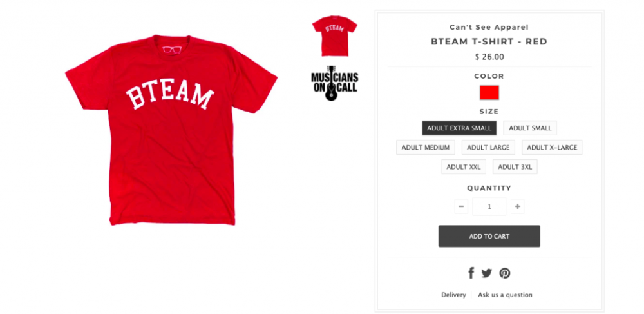This screenshot has height=314, width=644.
Task: Share product via Twitter bird icon
Action: (x=486, y=273)
